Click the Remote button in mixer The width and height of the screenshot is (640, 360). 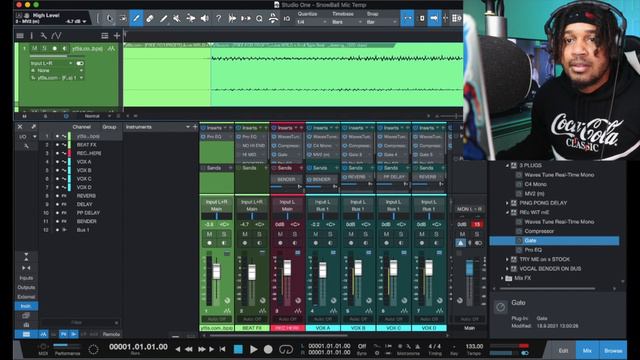click(x=111, y=334)
